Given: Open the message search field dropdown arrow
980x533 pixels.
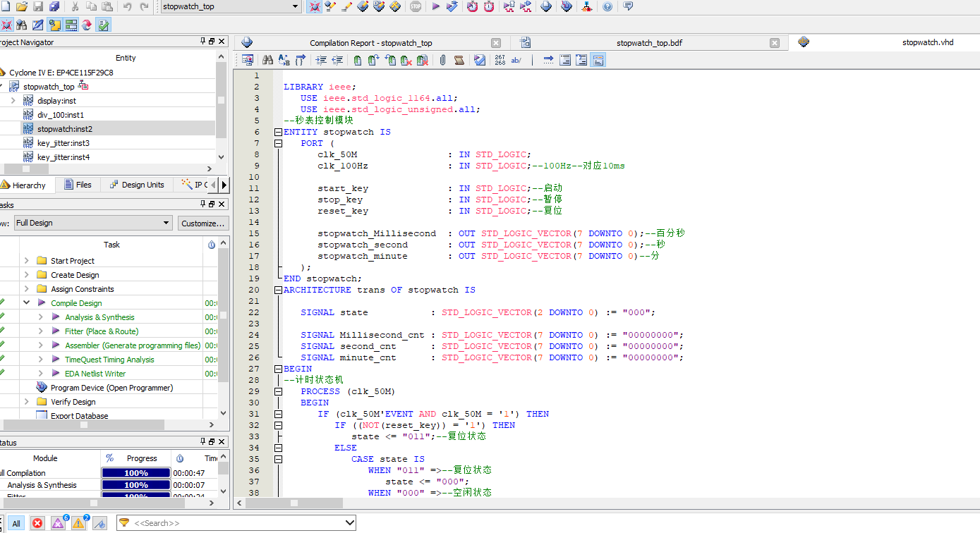Looking at the screenshot, I should coord(349,523).
